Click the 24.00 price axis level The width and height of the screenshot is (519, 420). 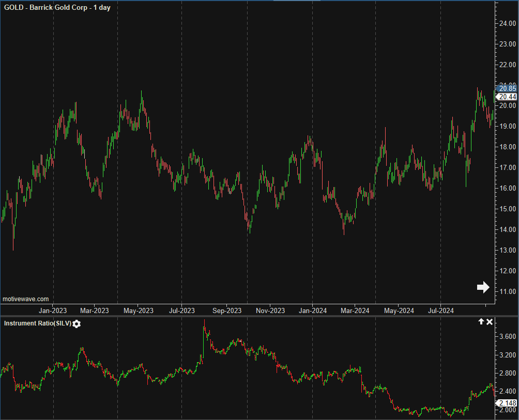[x=507, y=23]
